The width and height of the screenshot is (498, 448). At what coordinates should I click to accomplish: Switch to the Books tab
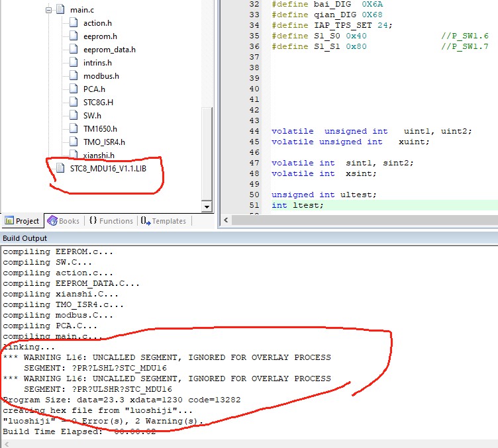click(x=63, y=221)
